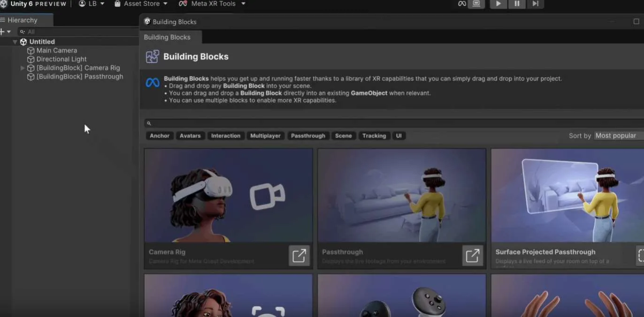
Task: Select Directional Light in Hierarchy
Action: (61, 59)
